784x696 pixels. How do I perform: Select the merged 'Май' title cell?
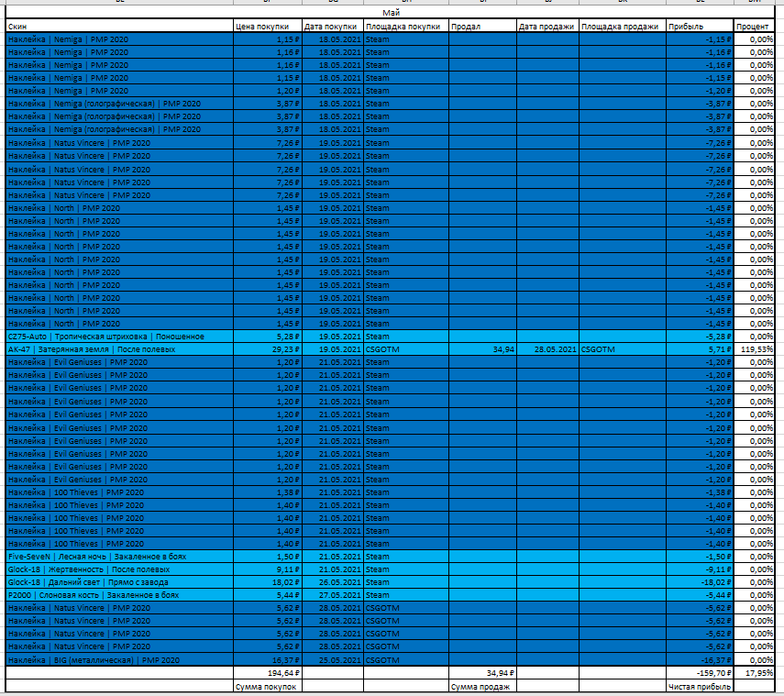tap(390, 13)
